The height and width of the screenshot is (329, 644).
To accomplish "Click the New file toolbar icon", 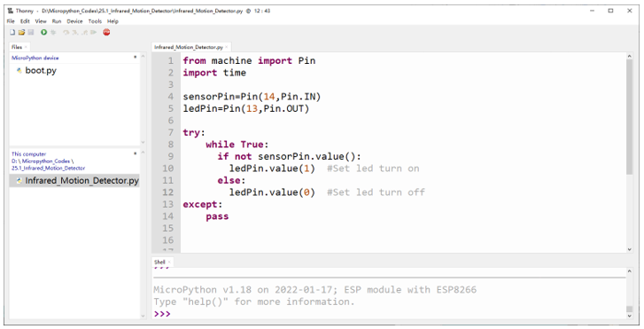I will tap(12, 32).
